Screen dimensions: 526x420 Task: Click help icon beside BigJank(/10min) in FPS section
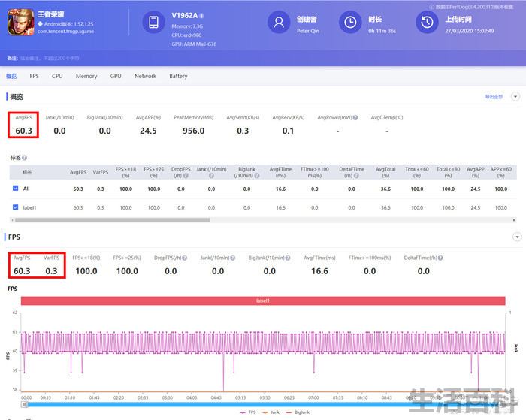pos(288,258)
